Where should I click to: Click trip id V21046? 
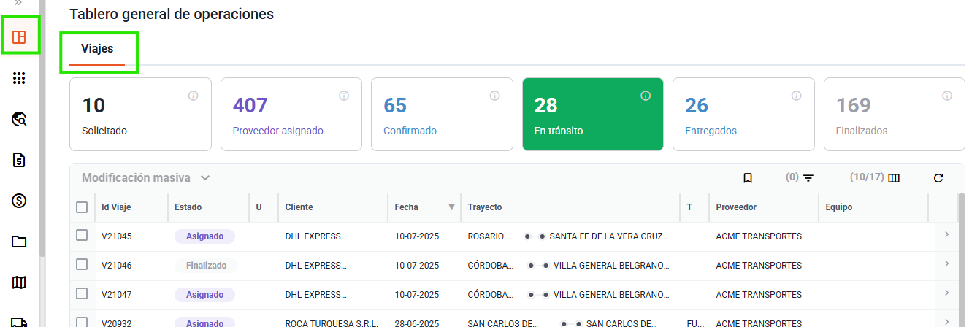117,266
